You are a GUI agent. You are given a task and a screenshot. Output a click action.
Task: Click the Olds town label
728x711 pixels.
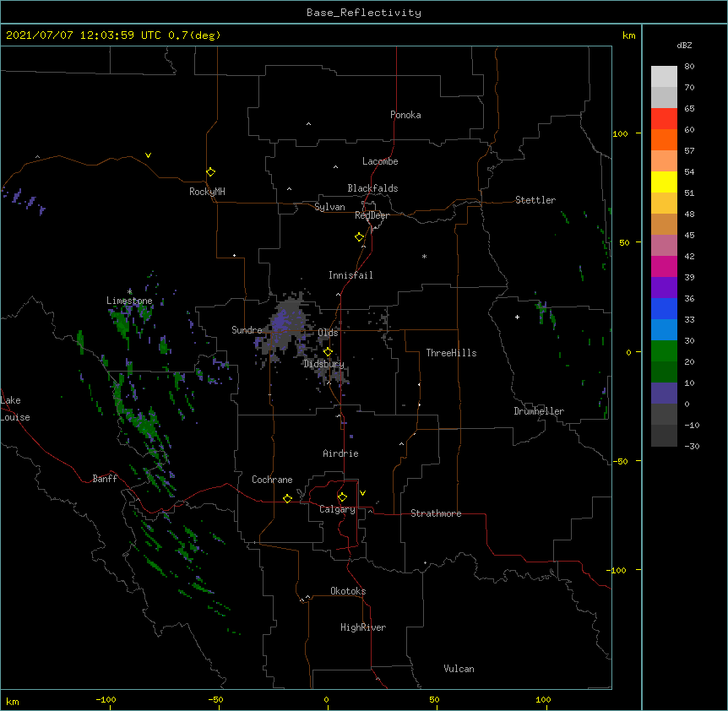tap(328, 333)
